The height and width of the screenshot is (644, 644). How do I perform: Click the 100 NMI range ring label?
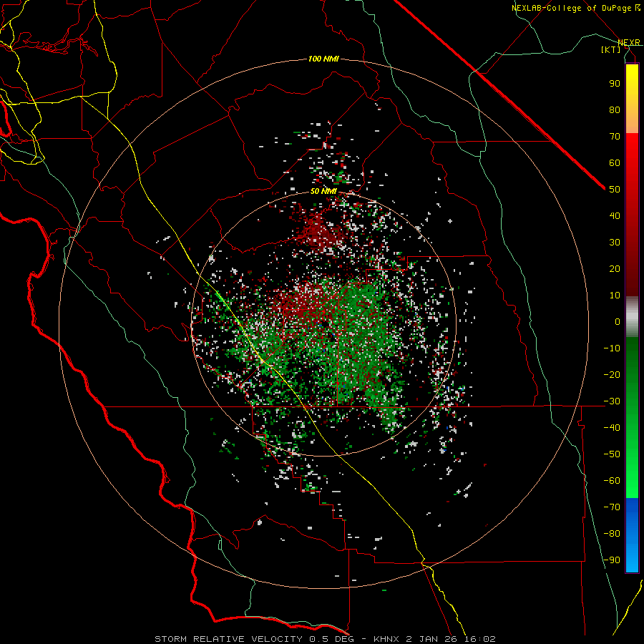click(x=323, y=59)
